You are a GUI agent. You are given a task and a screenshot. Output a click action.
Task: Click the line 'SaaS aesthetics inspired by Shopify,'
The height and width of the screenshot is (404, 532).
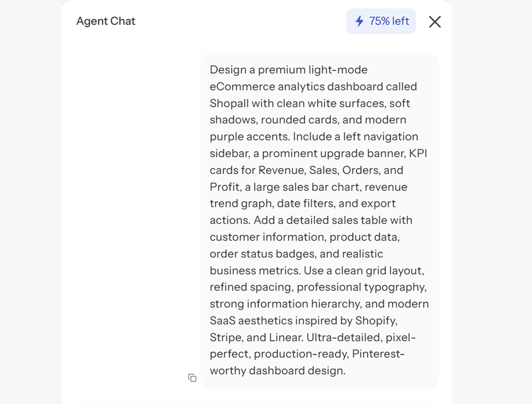coord(303,321)
